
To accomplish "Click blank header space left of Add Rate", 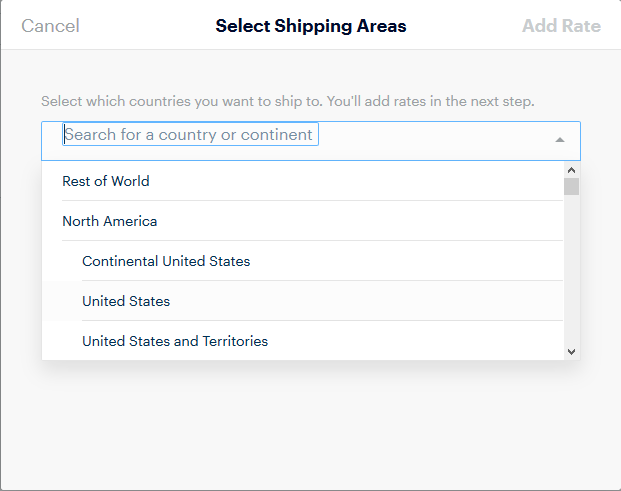I will pos(463,26).
